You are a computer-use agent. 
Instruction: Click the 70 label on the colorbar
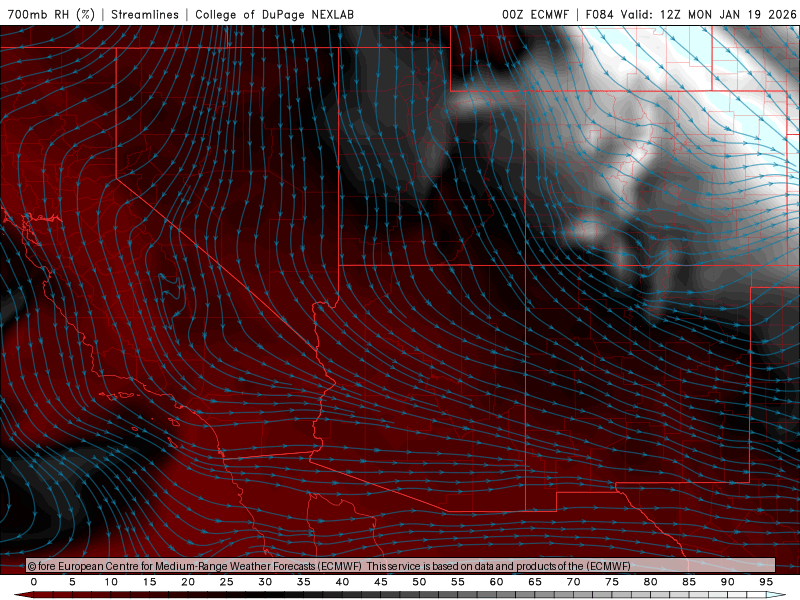[573, 582]
